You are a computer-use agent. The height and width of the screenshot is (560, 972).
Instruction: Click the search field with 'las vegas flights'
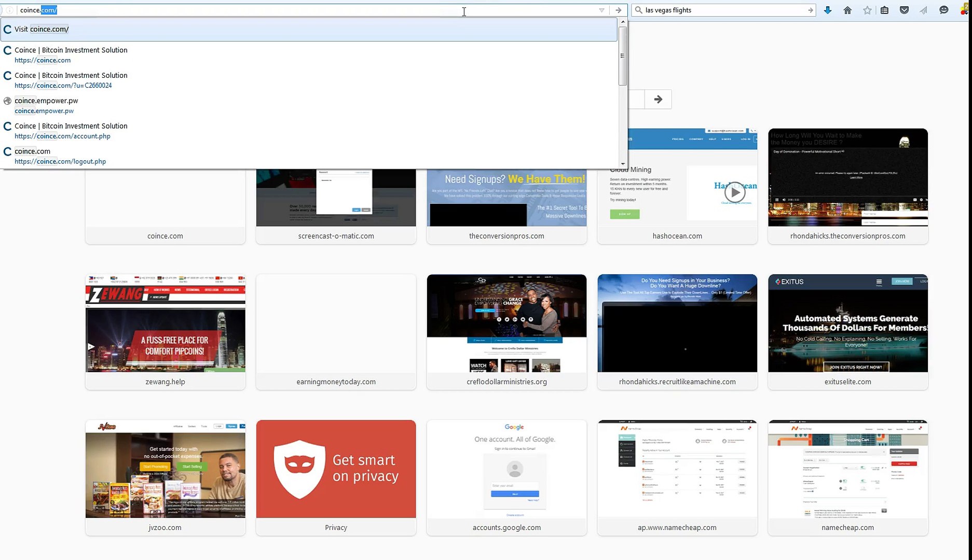pyautogui.click(x=724, y=10)
